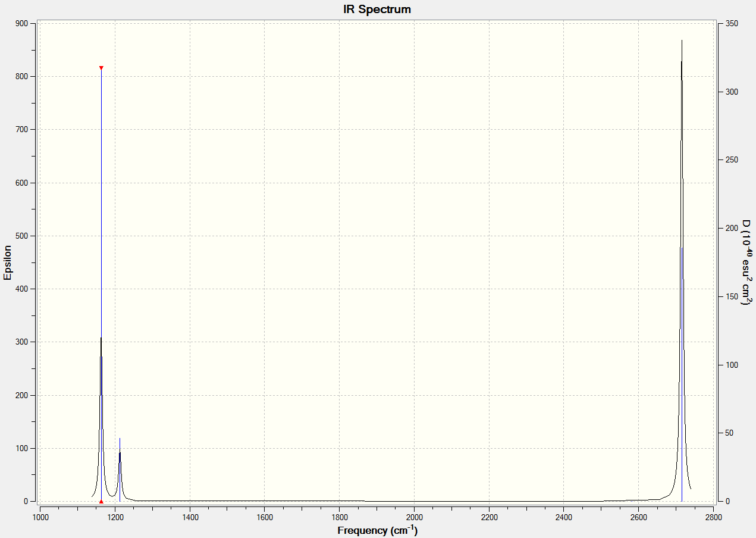Click the 1800 frequency tick label
756x538 pixels.
point(340,517)
